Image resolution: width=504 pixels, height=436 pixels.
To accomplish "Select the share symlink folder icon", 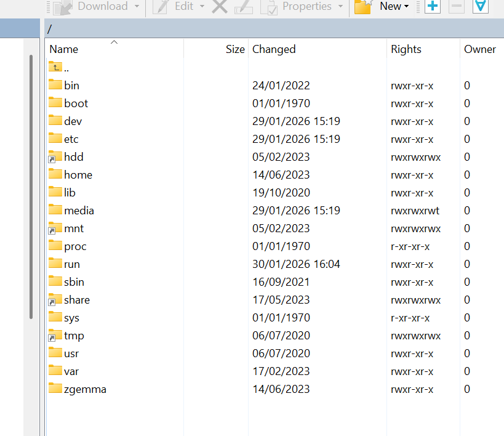I will click(55, 299).
